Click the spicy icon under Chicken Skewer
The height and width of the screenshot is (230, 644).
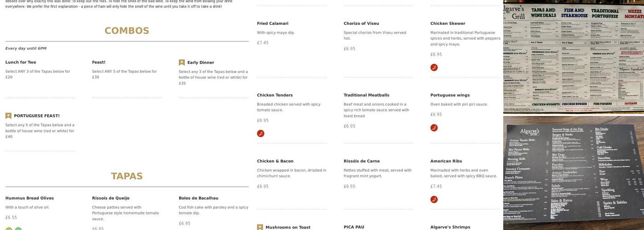434,68
